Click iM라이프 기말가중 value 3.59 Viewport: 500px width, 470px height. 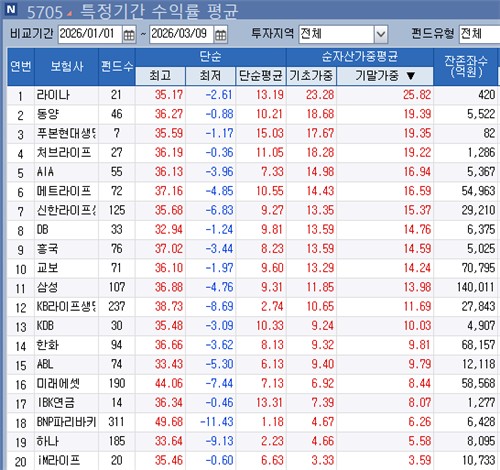[x=420, y=460]
